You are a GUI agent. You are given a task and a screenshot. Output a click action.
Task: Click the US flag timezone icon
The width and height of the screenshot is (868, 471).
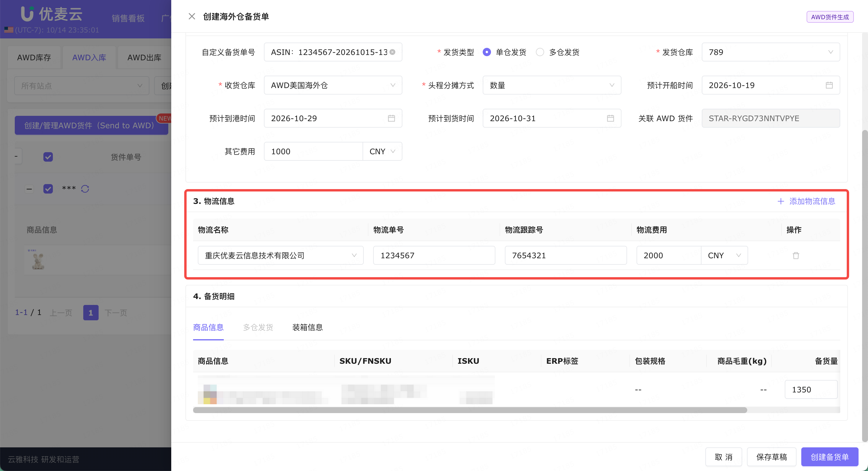(9, 30)
